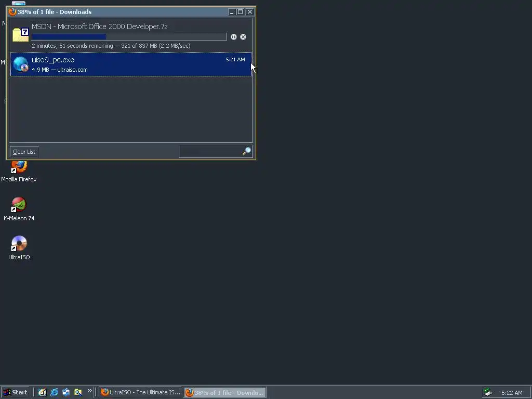Switch to UltraISO Firefox taskbar window
532x399 pixels.
[140, 392]
